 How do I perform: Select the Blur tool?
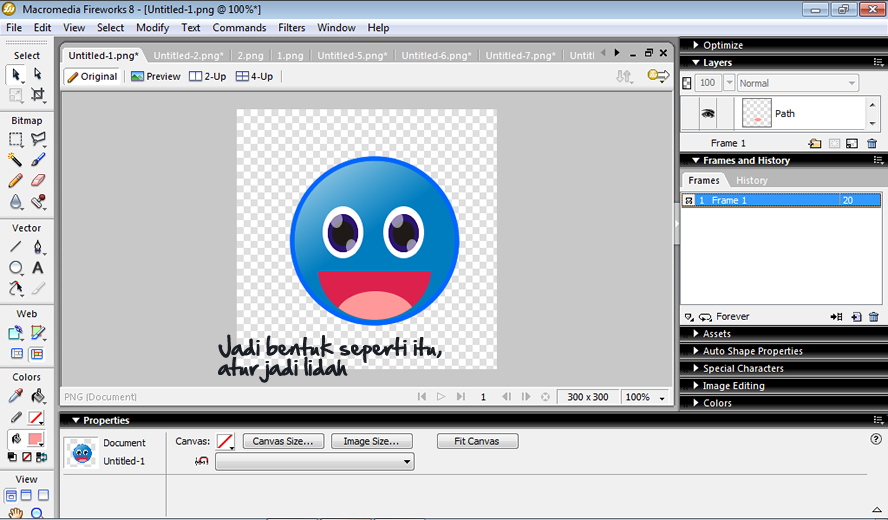click(16, 202)
